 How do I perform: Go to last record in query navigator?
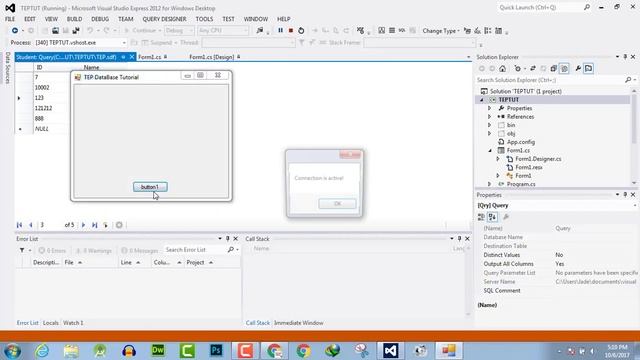(95, 225)
